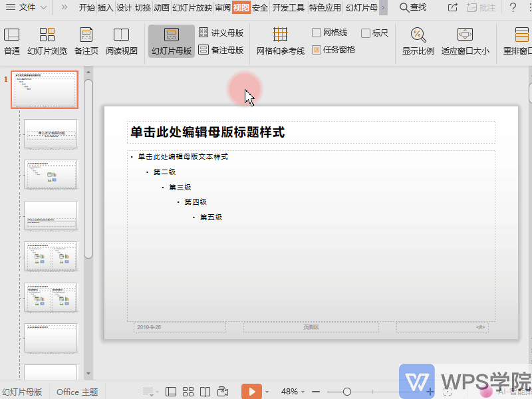The width and height of the screenshot is (532, 399).
Task: Switch to 阅读视图 reading view
Action: 121,41
